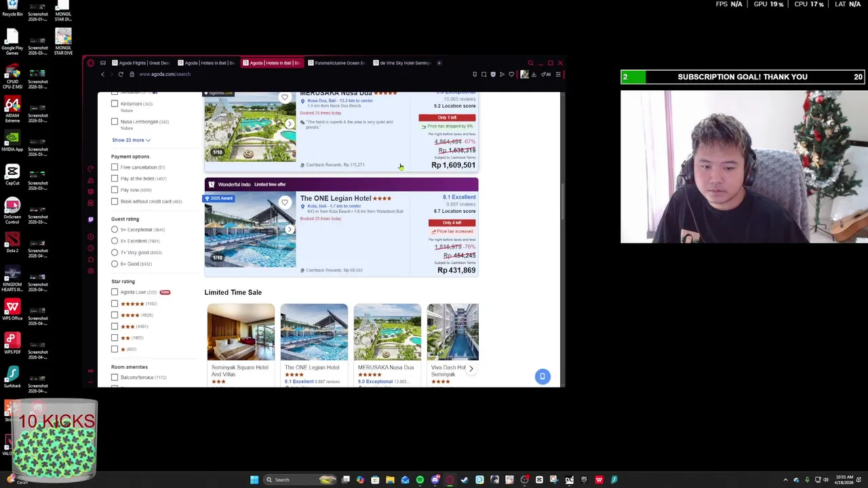Open Opera easy setup menu icon
Screen dimensions: 868x488
[558, 74]
